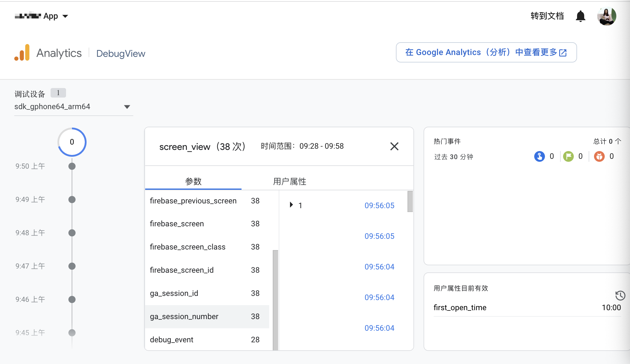Click the blue tap conversion events icon

(540, 156)
